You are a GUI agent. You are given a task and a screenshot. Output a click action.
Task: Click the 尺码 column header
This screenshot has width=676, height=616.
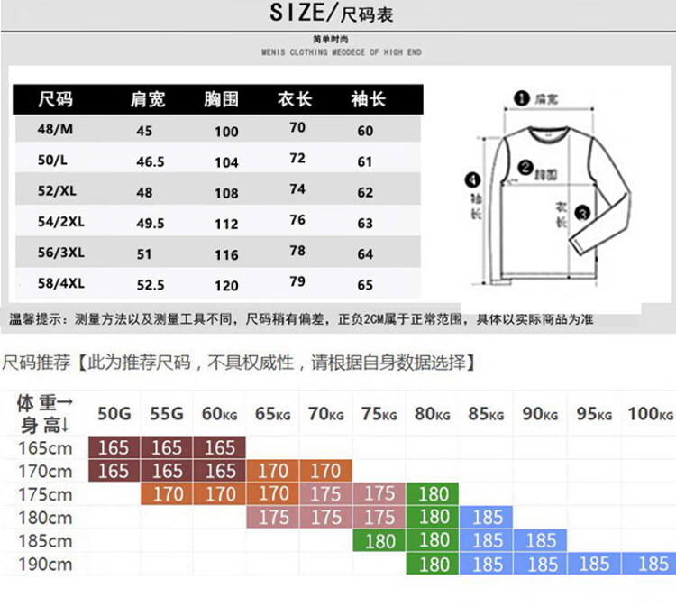pos(56,99)
